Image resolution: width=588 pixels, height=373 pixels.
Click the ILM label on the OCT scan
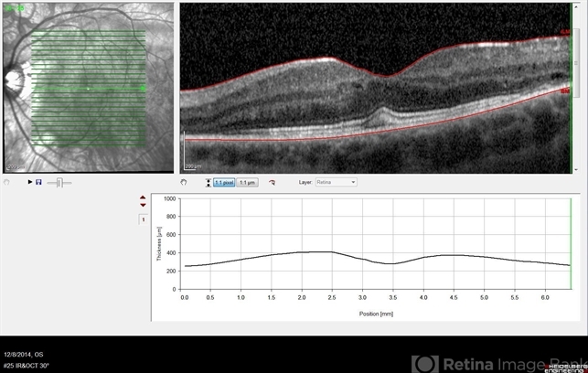coord(565,34)
